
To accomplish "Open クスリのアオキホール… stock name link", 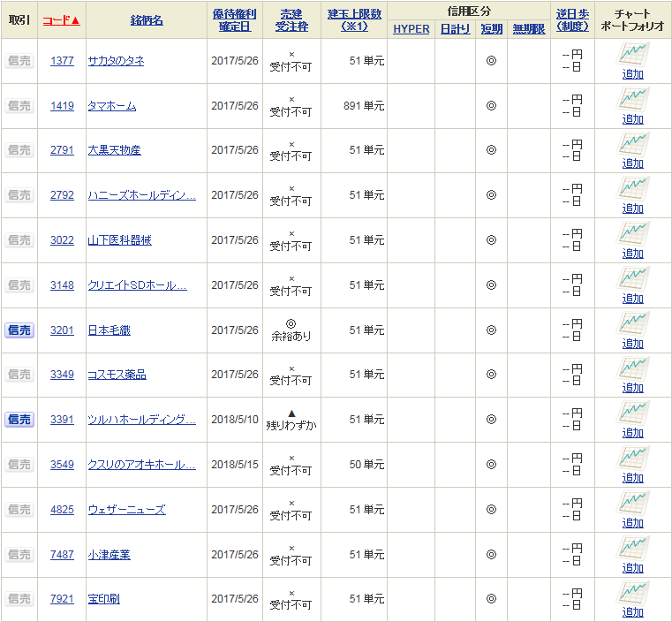I will 142,465.
